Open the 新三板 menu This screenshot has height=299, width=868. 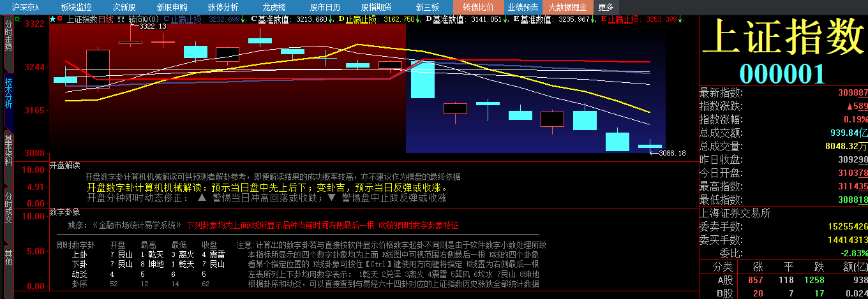coord(427,7)
